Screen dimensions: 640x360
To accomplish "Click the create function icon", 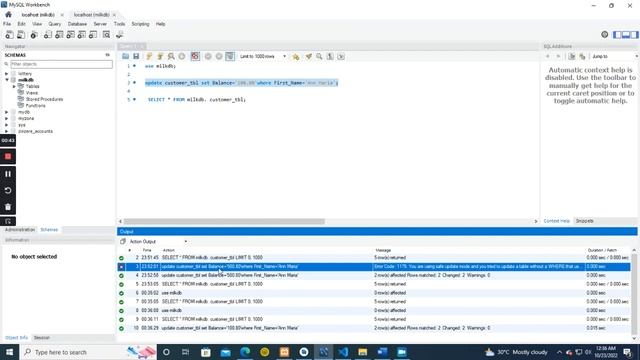I will click(x=93, y=35).
